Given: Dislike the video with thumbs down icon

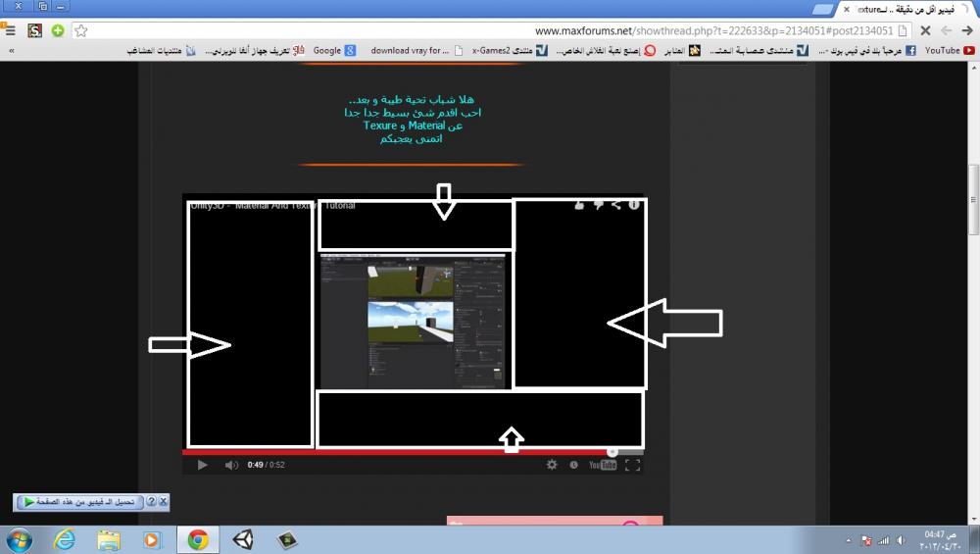Looking at the screenshot, I should coord(598,205).
